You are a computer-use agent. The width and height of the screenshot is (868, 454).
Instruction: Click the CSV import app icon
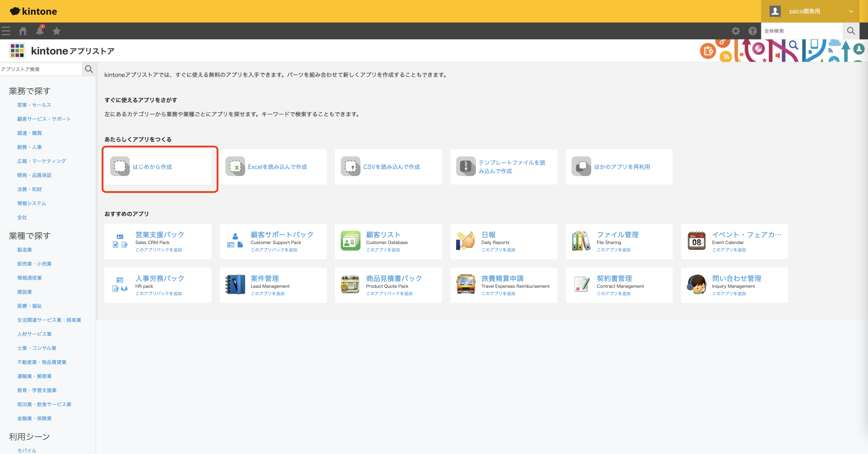coord(350,166)
